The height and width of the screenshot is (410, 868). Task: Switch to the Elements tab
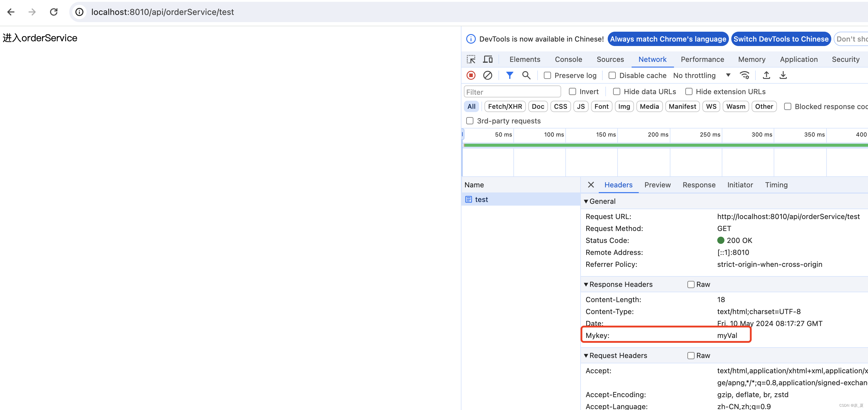525,59
